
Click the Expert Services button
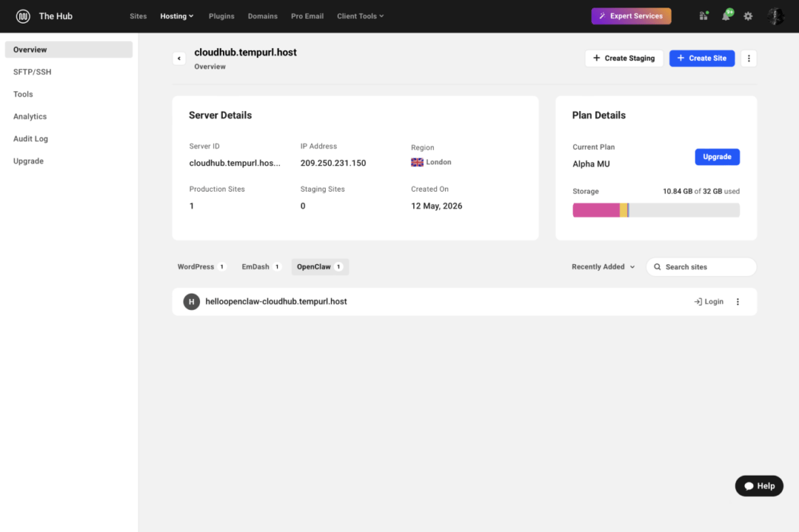[x=631, y=16]
